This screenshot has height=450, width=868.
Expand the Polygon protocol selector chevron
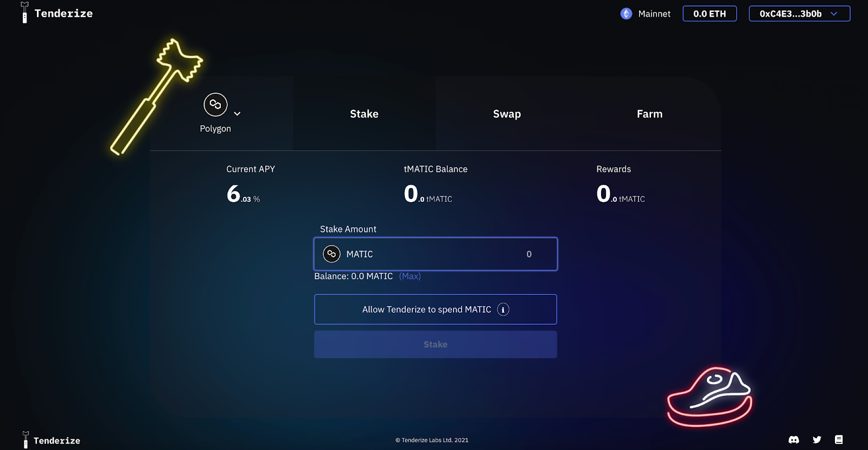pyautogui.click(x=237, y=114)
